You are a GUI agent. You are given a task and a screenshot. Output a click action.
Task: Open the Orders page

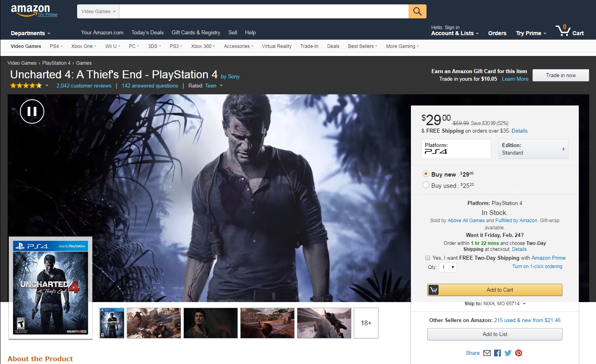(497, 33)
